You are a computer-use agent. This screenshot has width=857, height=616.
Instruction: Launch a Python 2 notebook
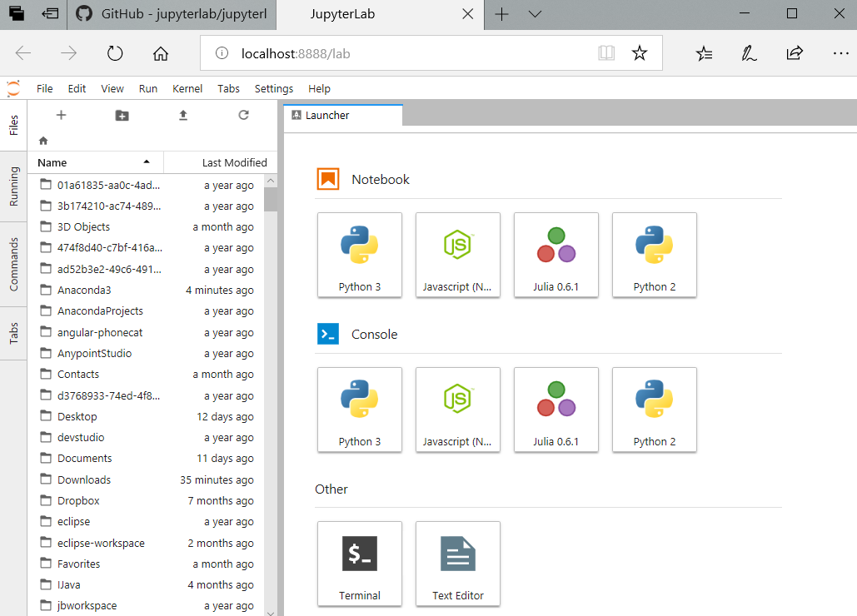pyautogui.click(x=655, y=255)
